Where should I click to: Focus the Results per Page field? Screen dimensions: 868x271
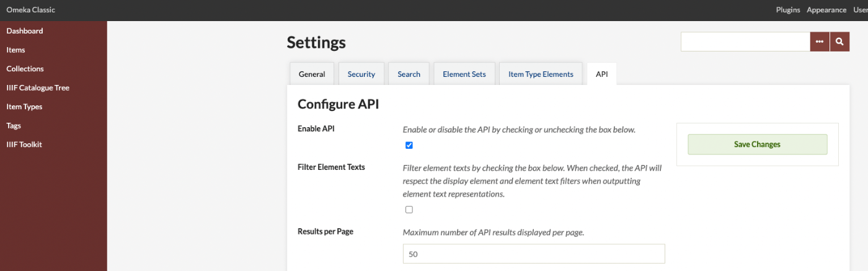[x=533, y=254]
